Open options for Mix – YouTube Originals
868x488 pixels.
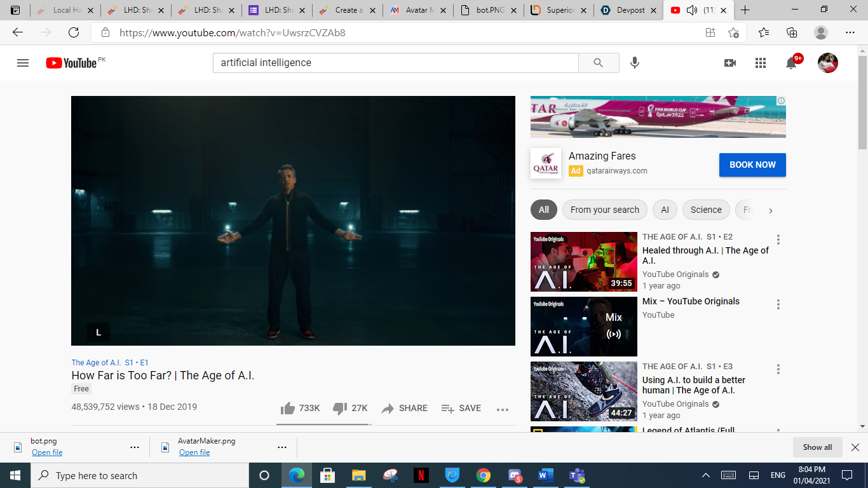point(778,304)
